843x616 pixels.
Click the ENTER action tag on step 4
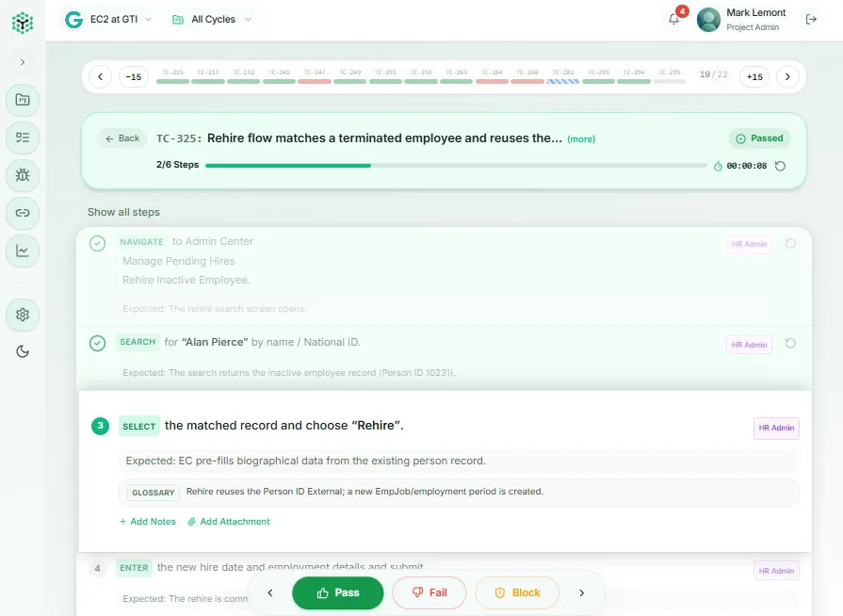pyautogui.click(x=134, y=568)
